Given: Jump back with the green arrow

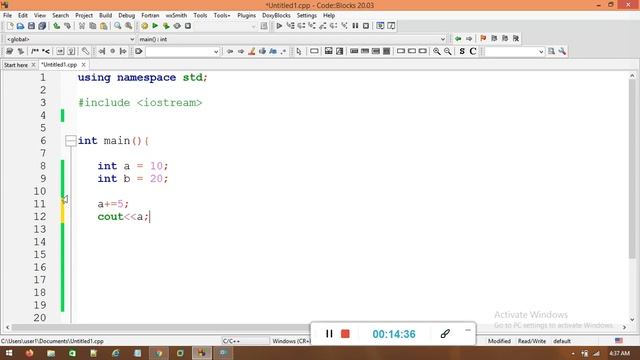Looking at the screenshot, I should [458, 39].
